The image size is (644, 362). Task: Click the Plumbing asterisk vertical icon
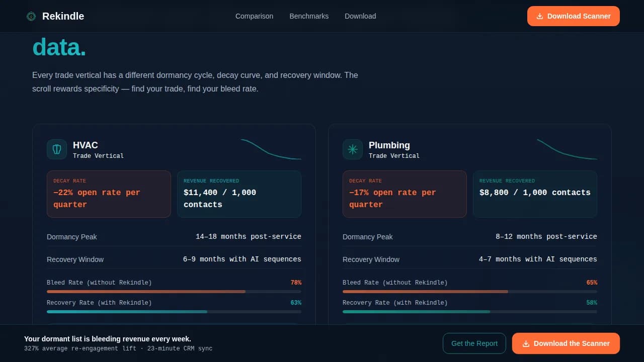click(x=353, y=149)
